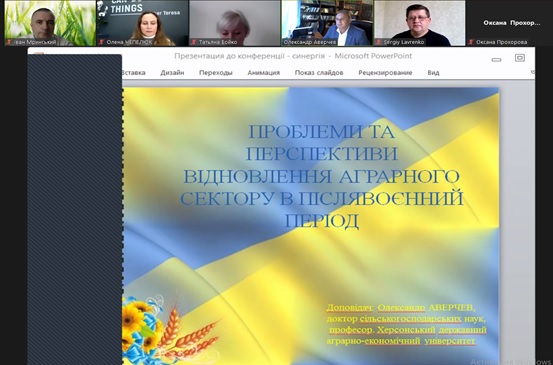The width and height of the screenshot is (553, 365).
Task: Click muted mic icon beside Оксана Прохорова
Action: pyautogui.click(x=471, y=42)
